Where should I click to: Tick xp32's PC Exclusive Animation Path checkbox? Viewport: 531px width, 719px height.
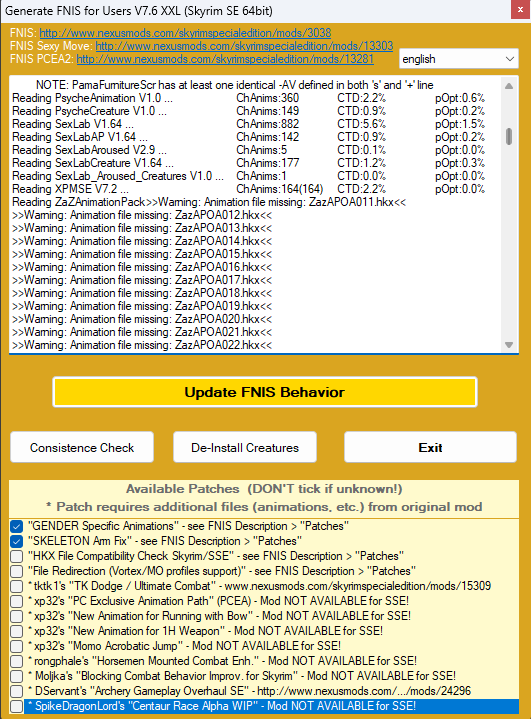(17, 601)
